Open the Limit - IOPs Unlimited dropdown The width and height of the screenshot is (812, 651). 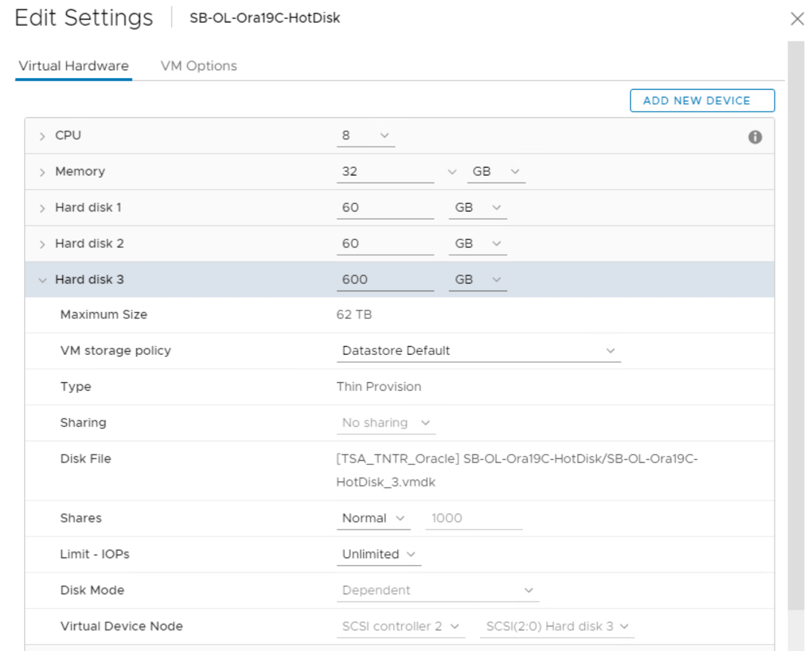point(378,554)
